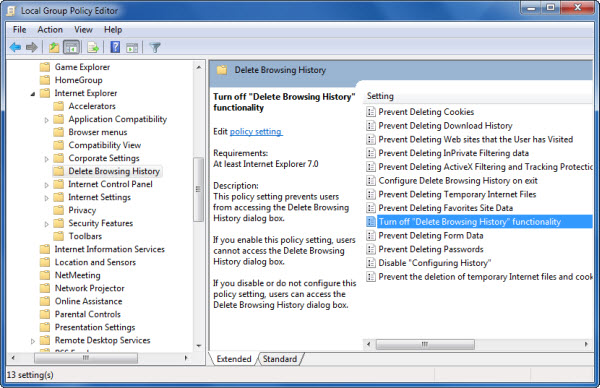Click policy icon beside Prevent Deleting Favorites Site Data
The height and width of the screenshot is (388, 600).
click(x=371, y=208)
